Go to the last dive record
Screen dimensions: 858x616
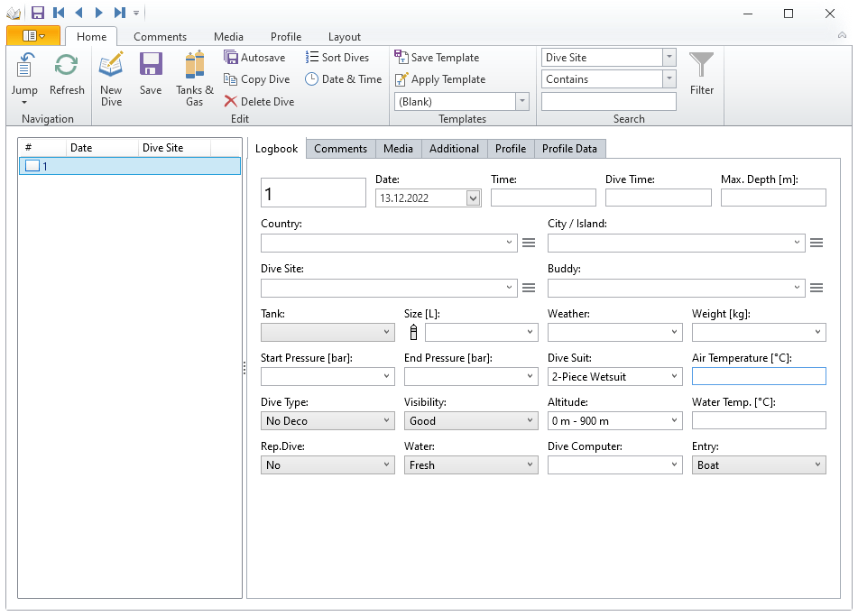pos(120,13)
